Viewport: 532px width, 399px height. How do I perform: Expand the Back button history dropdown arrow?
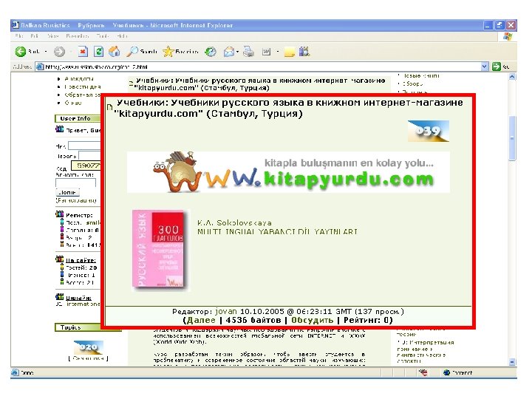(x=46, y=52)
